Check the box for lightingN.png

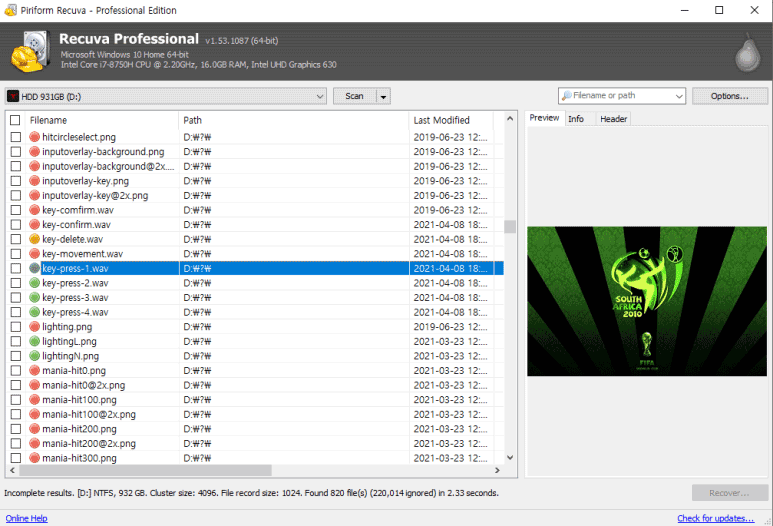click(16, 356)
